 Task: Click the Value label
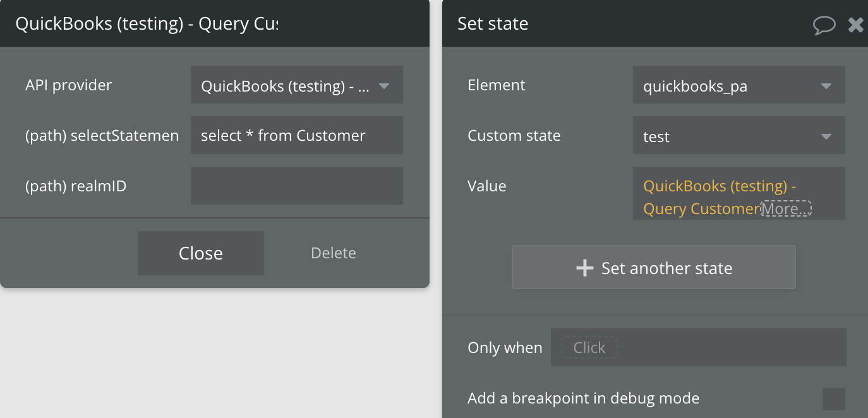pyautogui.click(x=487, y=186)
